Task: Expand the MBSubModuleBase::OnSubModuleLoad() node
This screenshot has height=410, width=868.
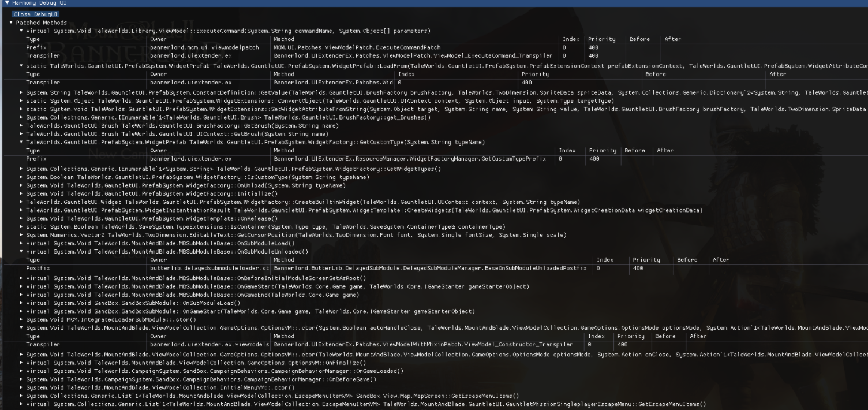Action: [21, 243]
